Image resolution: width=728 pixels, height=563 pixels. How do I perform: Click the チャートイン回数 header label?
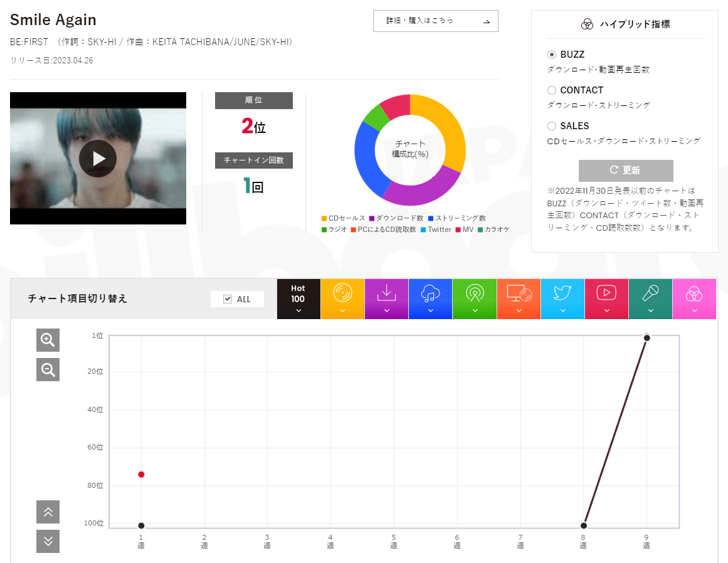(253, 160)
